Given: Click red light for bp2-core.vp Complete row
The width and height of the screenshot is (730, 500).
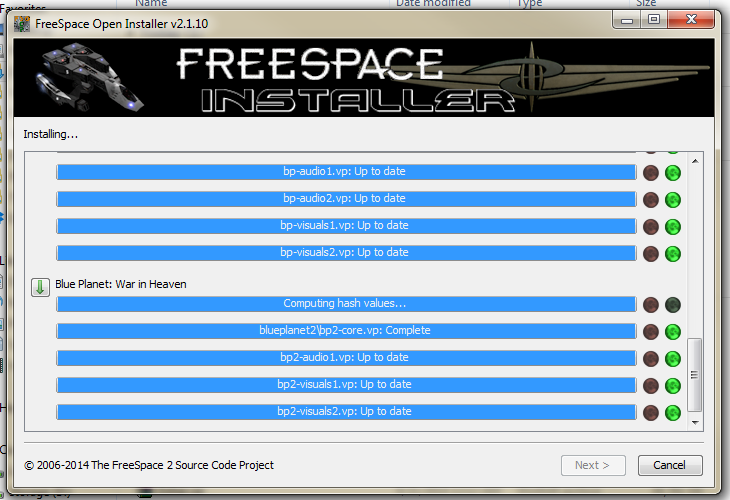Looking at the screenshot, I should (650, 332).
